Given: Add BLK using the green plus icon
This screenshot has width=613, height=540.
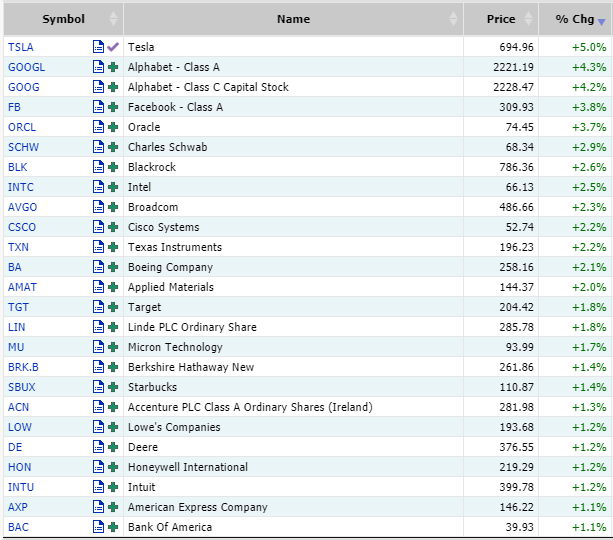Looking at the screenshot, I should click(x=113, y=167).
